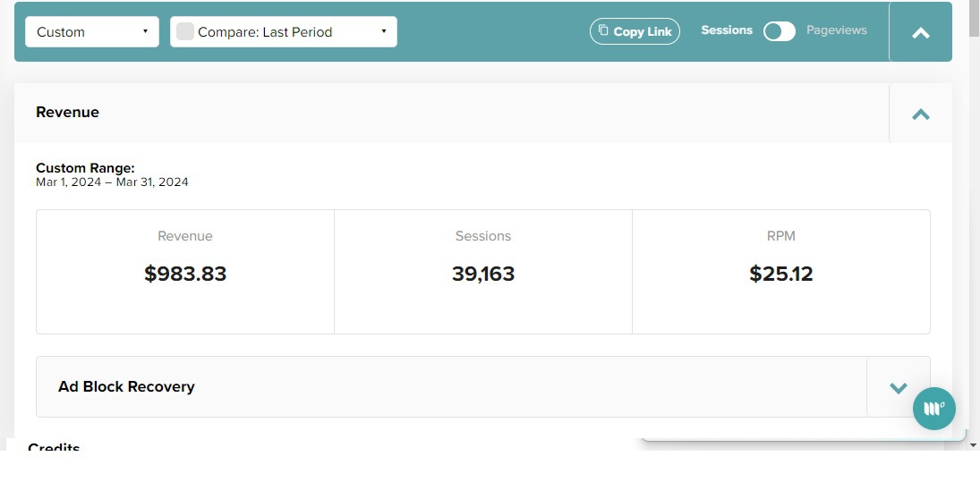Tick the gray Compare checkbox
This screenshot has height=490, width=980.
point(185,32)
